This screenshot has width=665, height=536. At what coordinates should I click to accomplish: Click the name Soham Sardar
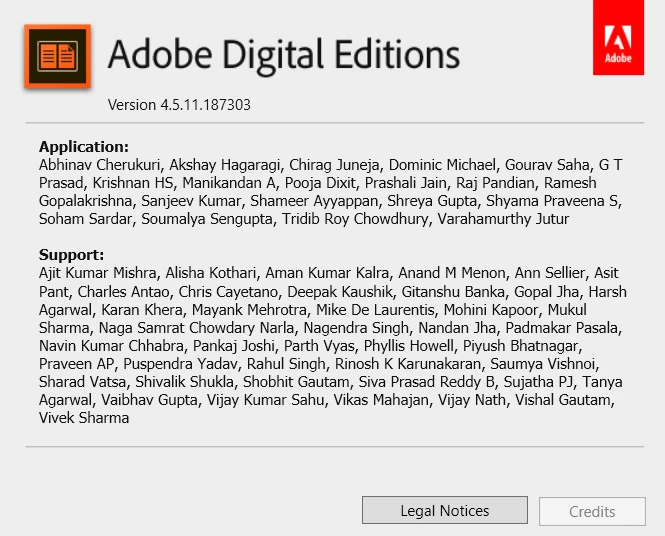coord(85,219)
